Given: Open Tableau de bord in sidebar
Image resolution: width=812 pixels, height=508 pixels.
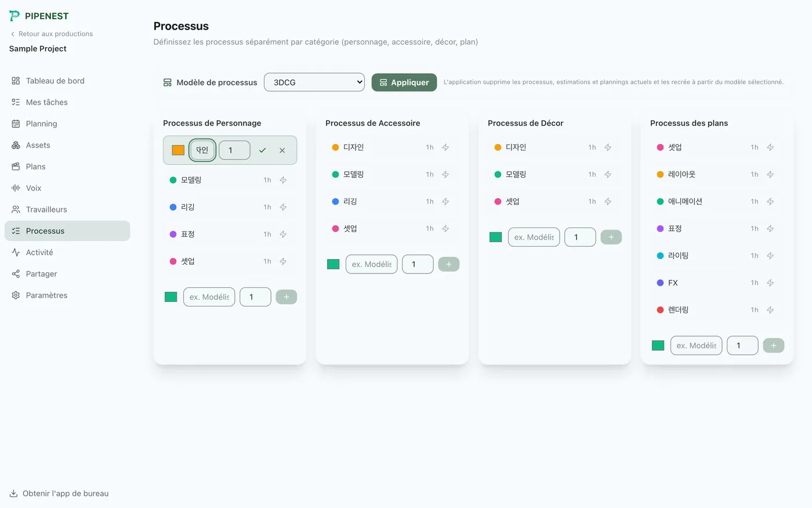Looking at the screenshot, I should (x=67, y=81).
